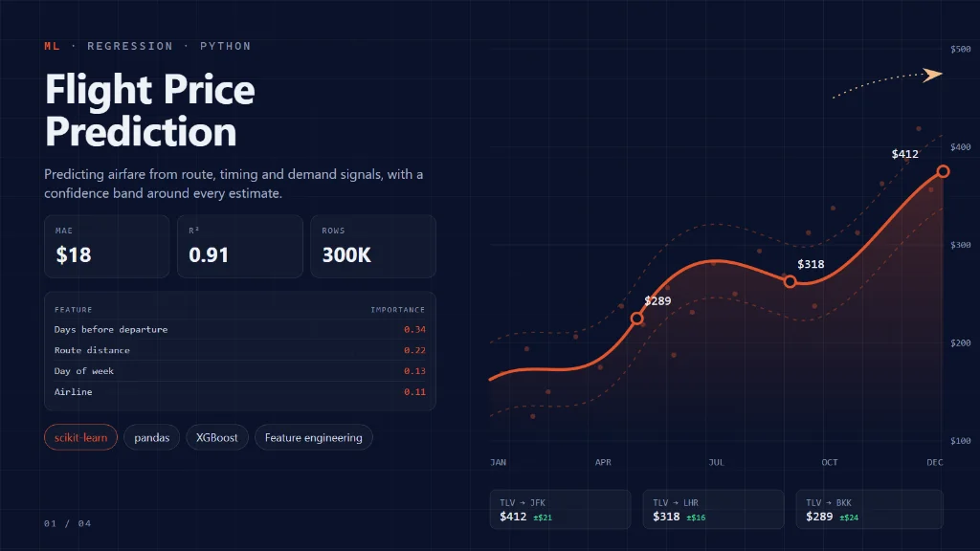Select the 0.11 importance value
The height and width of the screenshot is (551, 980).
(414, 391)
